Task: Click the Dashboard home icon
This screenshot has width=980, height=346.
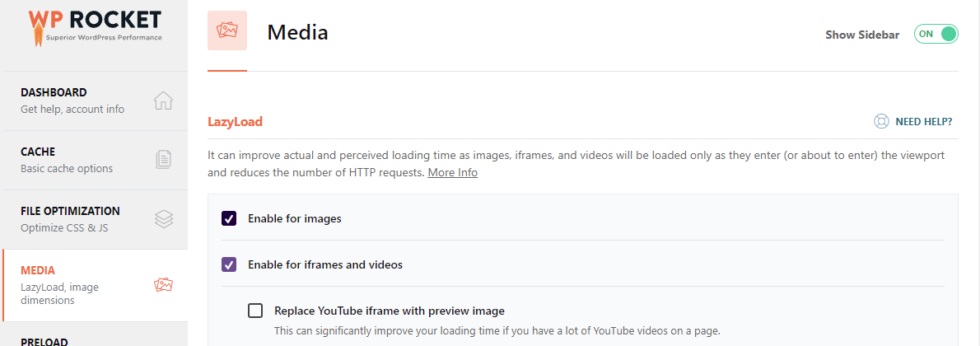Action: 163,101
